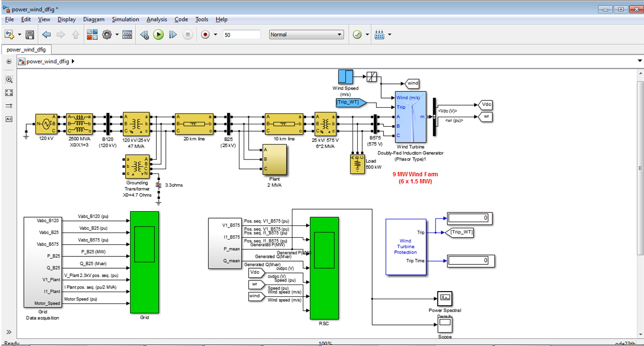The height and width of the screenshot is (346, 644).
Task: Expand the record button dropdown arrow
Action: (x=215, y=35)
